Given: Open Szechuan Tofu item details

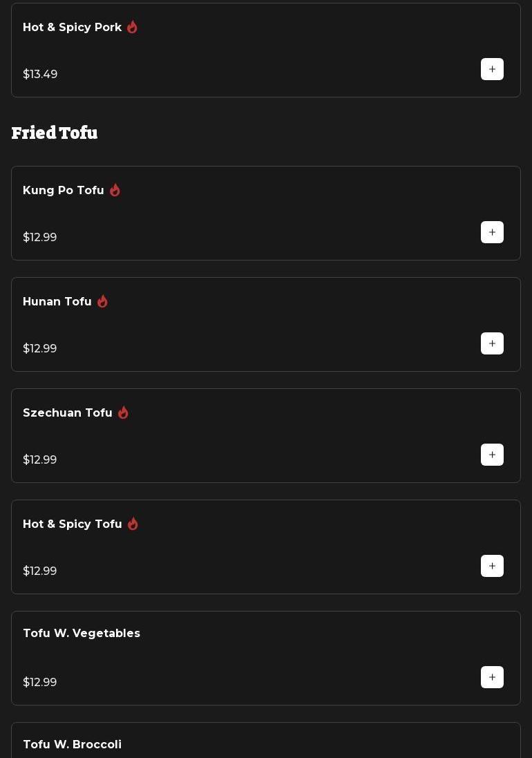Looking at the screenshot, I should 68,413.
